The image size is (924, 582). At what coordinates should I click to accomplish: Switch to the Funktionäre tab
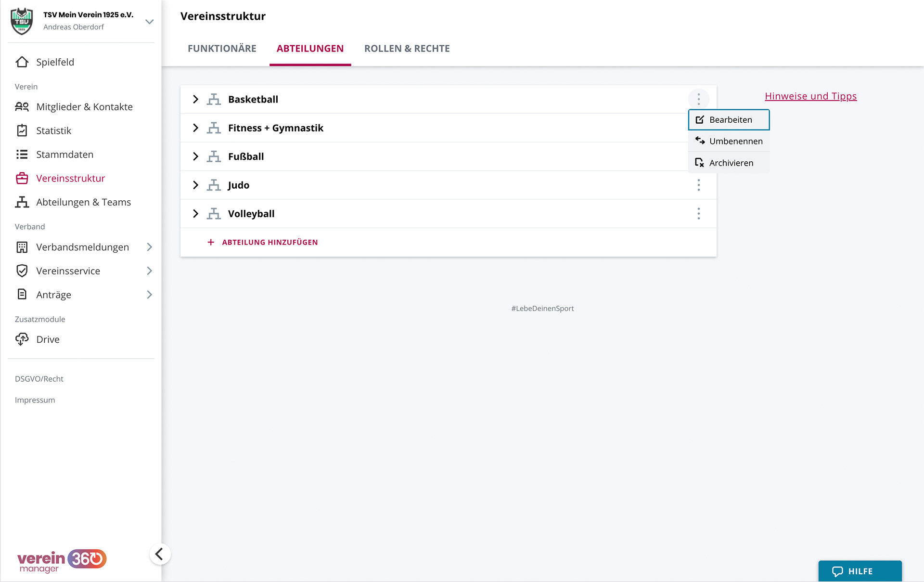coord(222,49)
